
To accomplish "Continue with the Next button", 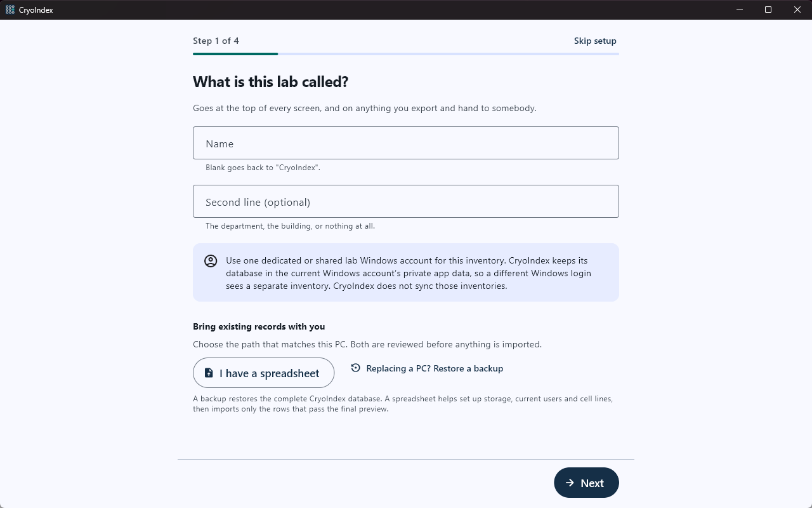I will click(x=586, y=483).
